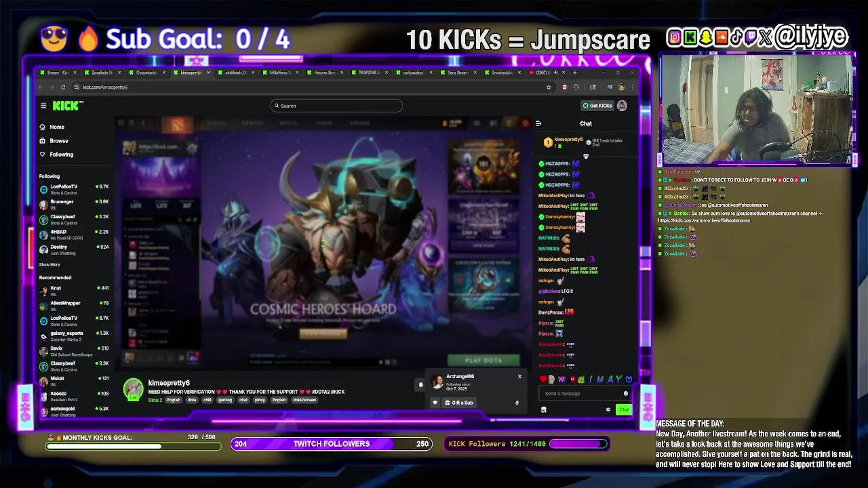Click the dota2stream tag
The image size is (868, 488).
click(304, 400)
